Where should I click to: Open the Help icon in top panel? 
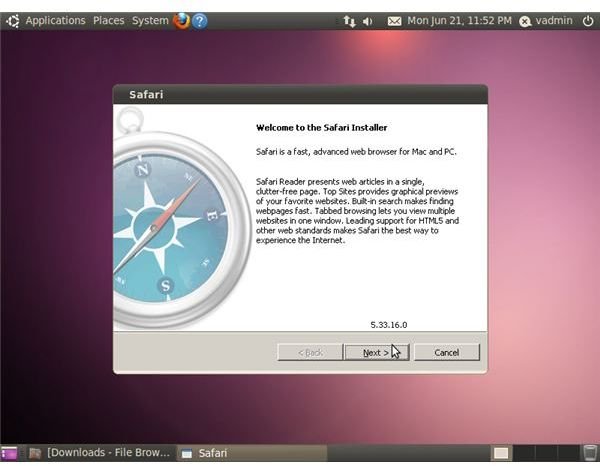(200, 21)
